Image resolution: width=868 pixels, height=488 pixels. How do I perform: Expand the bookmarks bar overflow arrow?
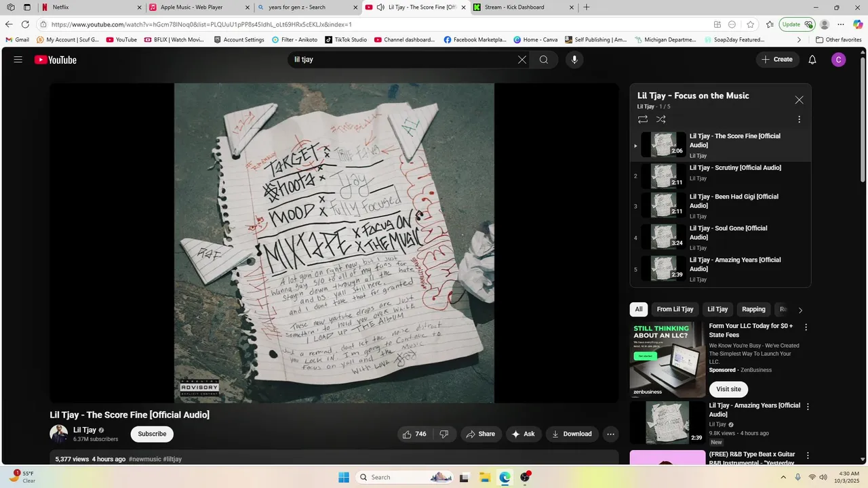799,40
